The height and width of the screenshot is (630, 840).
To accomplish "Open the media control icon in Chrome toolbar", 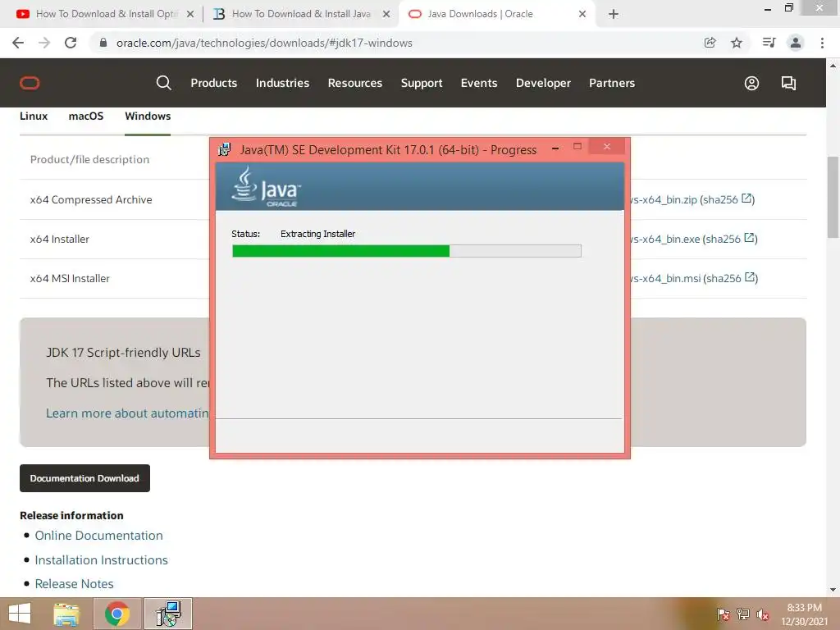I will (769, 43).
